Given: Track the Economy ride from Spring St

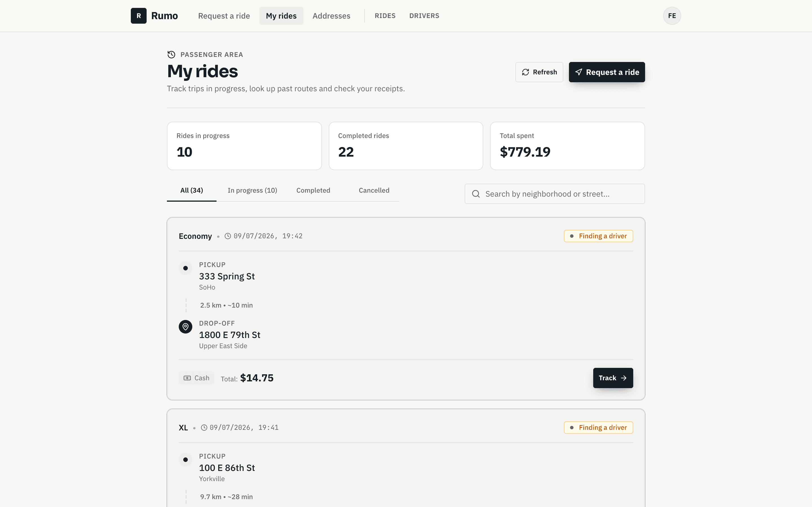Looking at the screenshot, I should pyautogui.click(x=613, y=378).
